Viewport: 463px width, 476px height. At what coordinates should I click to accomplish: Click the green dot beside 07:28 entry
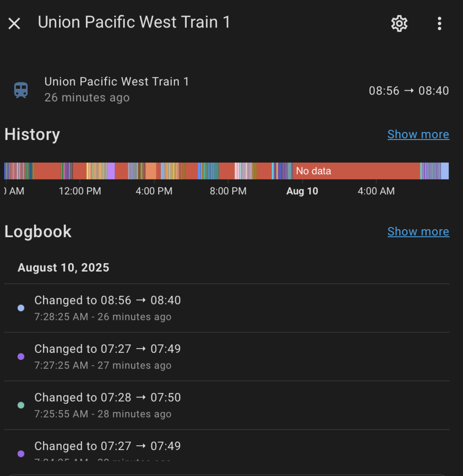coord(21,405)
